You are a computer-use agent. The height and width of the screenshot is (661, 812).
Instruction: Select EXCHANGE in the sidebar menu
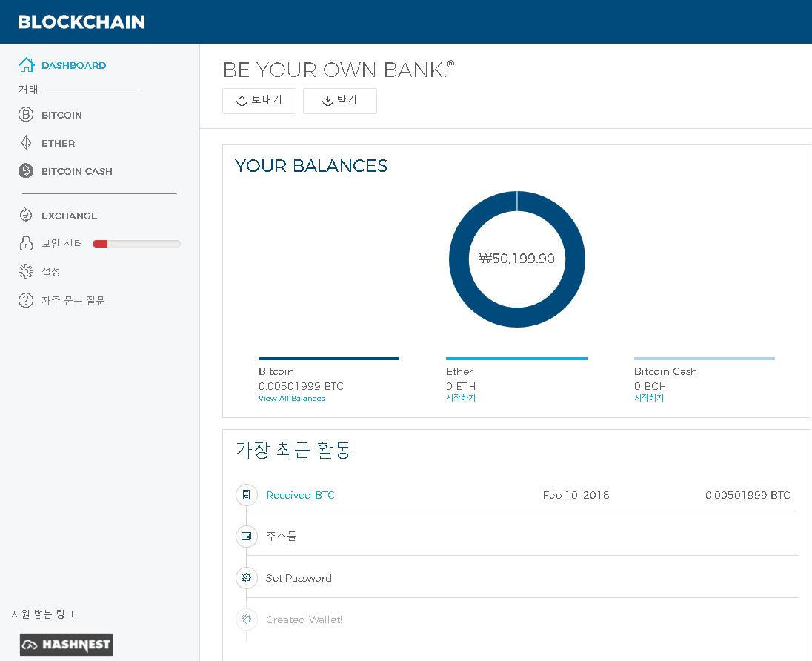(x=69, y=216)
